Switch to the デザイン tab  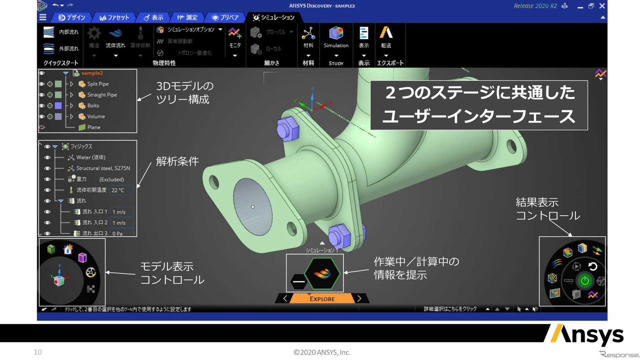72,17
